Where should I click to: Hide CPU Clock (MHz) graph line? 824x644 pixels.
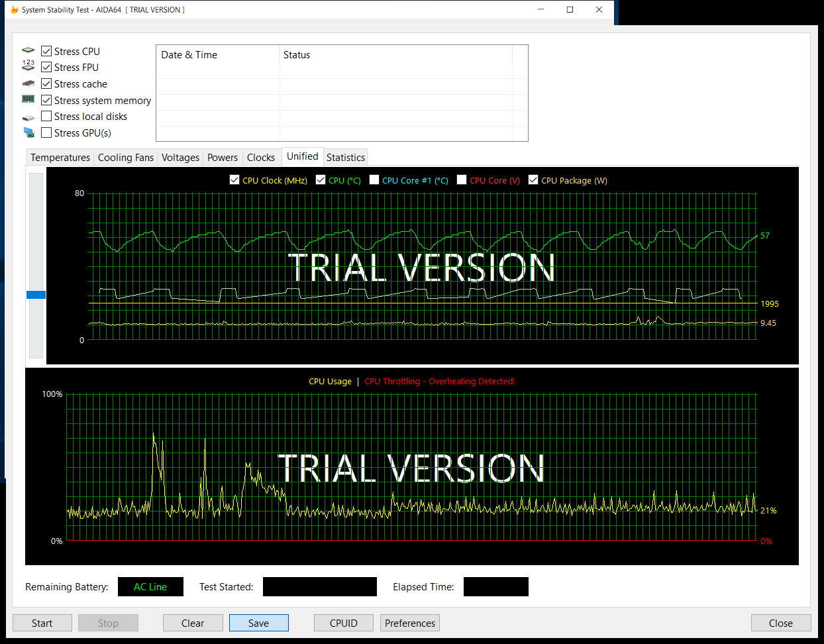(x=234, y=180)
